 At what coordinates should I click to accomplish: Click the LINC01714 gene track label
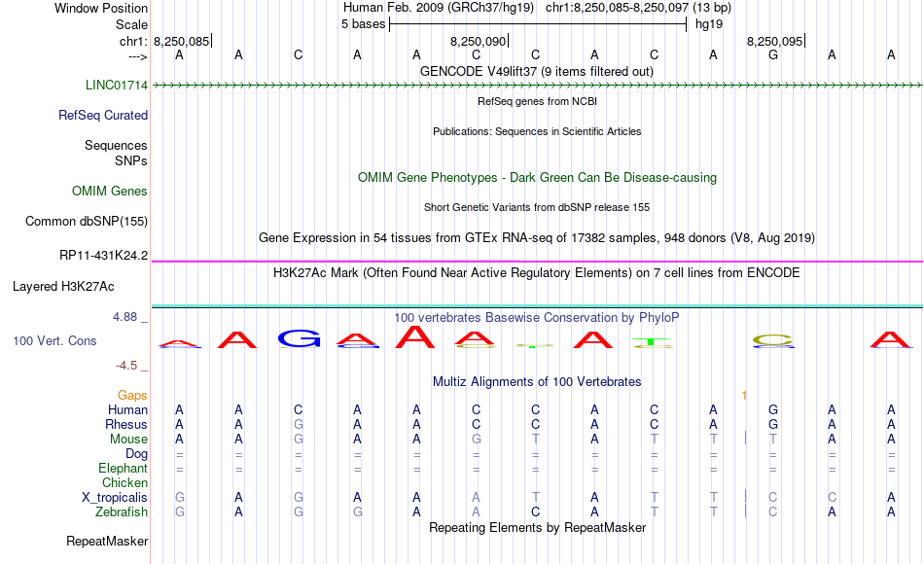(117, 85)
